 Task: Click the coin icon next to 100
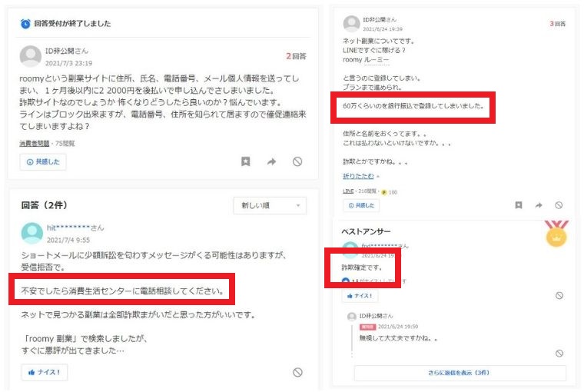pyautogui.click(x=384, y=192)
